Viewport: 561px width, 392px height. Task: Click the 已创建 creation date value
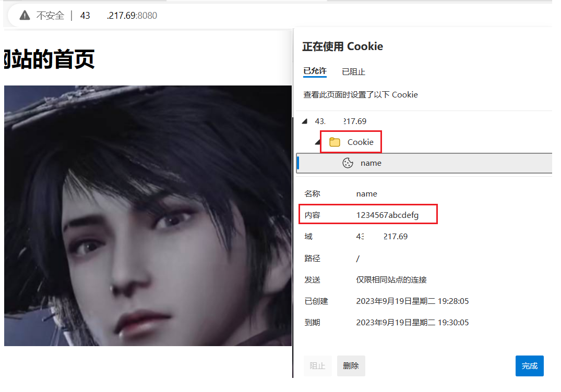412,301
